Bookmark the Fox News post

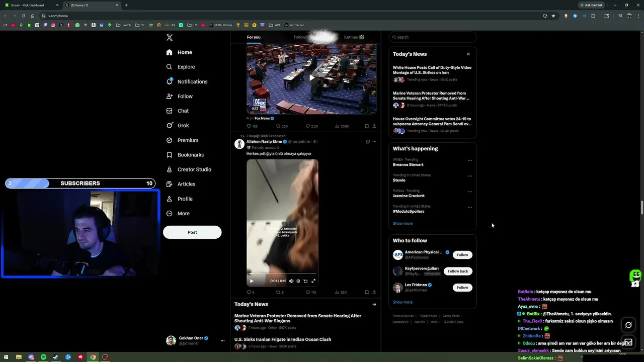(x=367, y=126)
